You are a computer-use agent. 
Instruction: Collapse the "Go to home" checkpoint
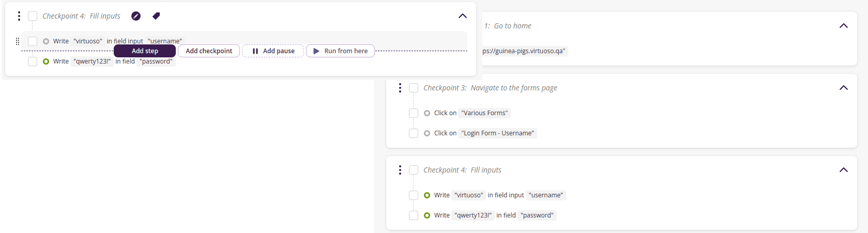(x=844, y=26)
